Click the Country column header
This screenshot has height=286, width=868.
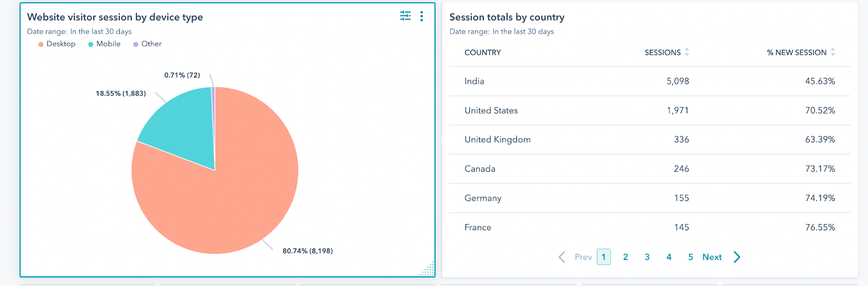482,53
